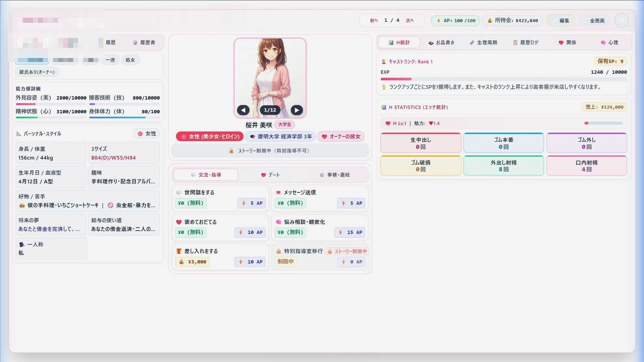
Task: Click the 口内射精 statistic card
Action: 586,166
